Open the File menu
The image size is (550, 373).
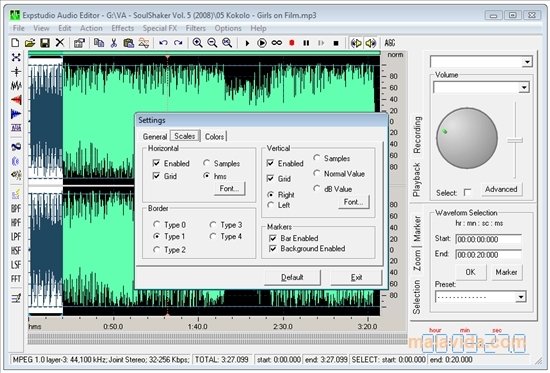[18, 28]
